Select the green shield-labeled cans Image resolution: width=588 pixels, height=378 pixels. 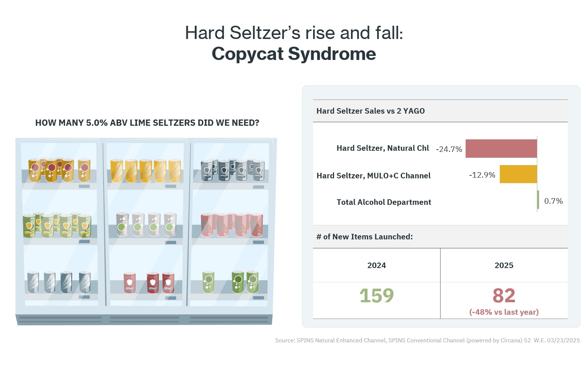[x=57, y=225]
